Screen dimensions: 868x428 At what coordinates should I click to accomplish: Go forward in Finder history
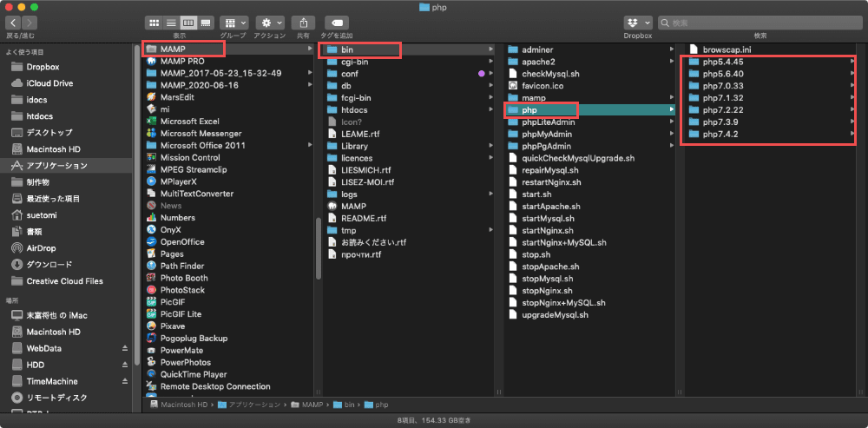click(x=30, y=23)
